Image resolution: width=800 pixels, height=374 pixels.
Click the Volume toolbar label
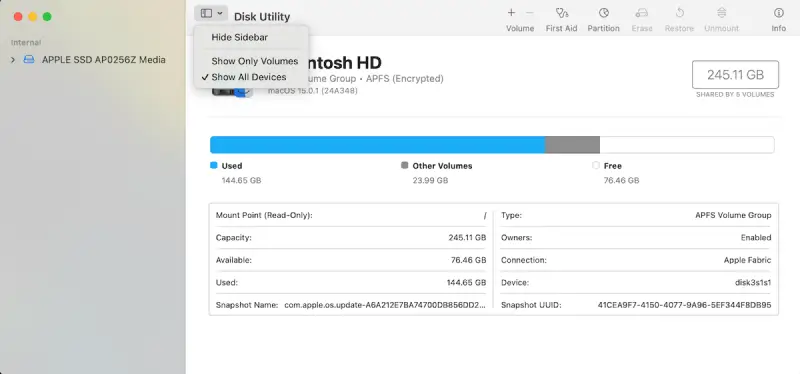[520, 29]
